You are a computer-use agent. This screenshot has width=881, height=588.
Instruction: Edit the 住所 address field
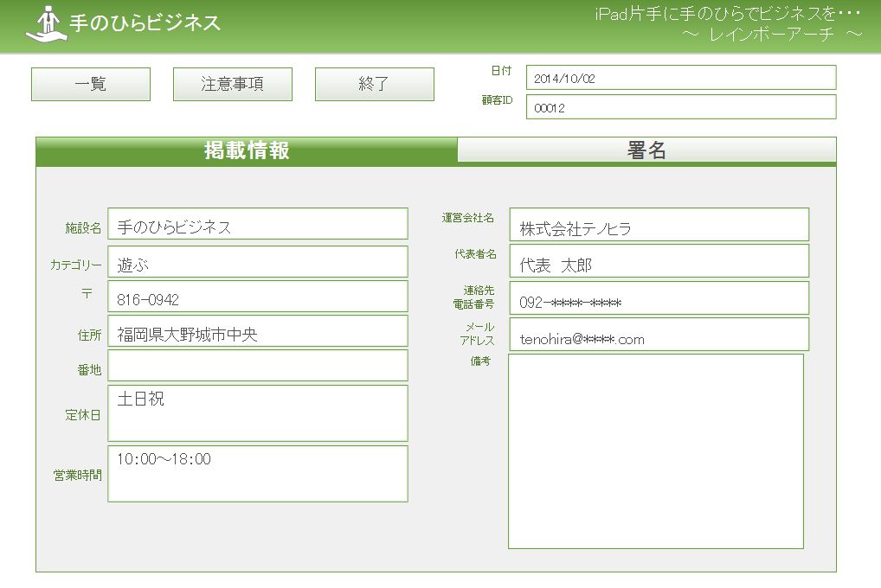[x=258, y=331]
